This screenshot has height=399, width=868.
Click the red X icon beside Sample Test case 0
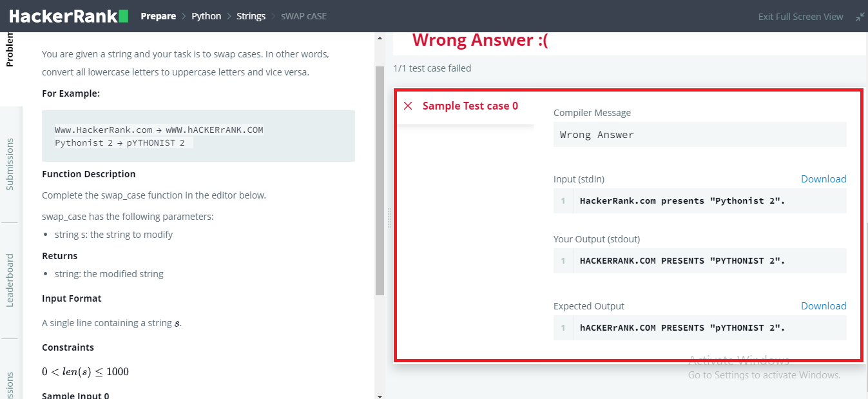[408, 106]
